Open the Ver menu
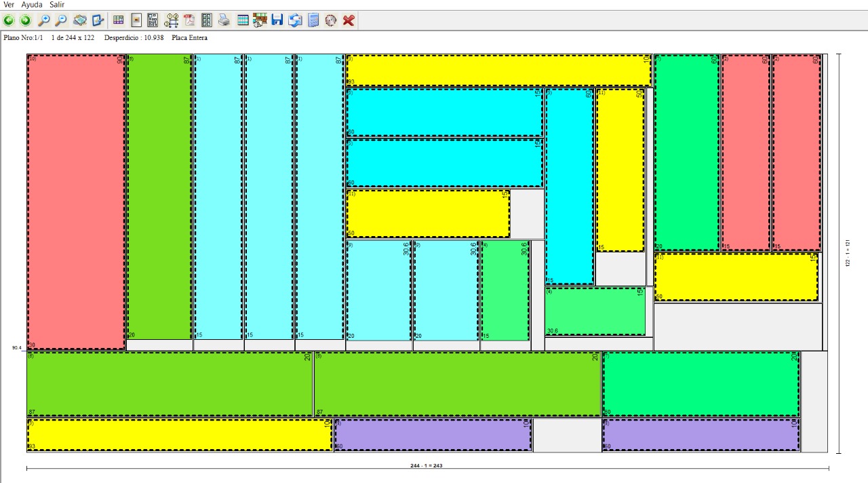The width and height of the screenshot is (868, 483). pyautogui.click(x=9, y=5)
